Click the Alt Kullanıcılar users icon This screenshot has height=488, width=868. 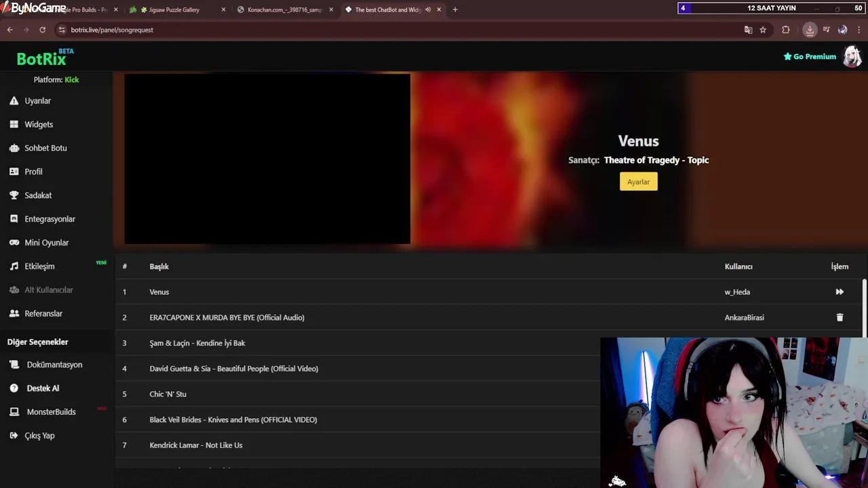click(14, 290)
